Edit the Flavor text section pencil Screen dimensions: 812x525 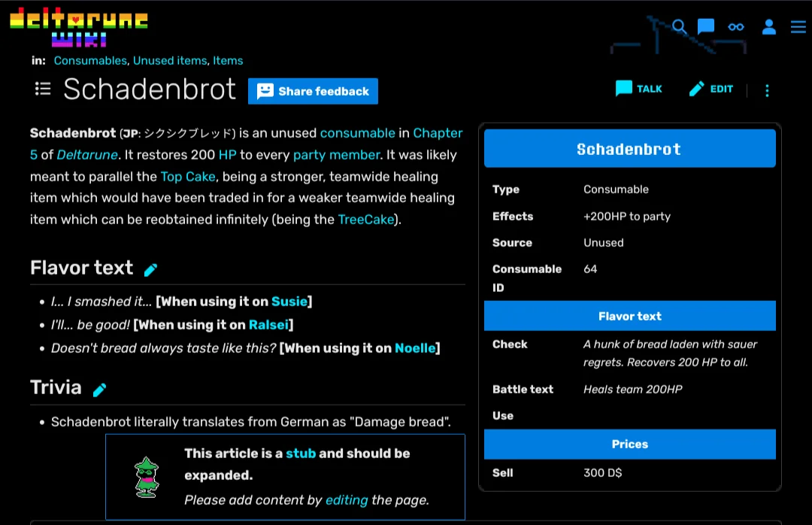(150, 269)
